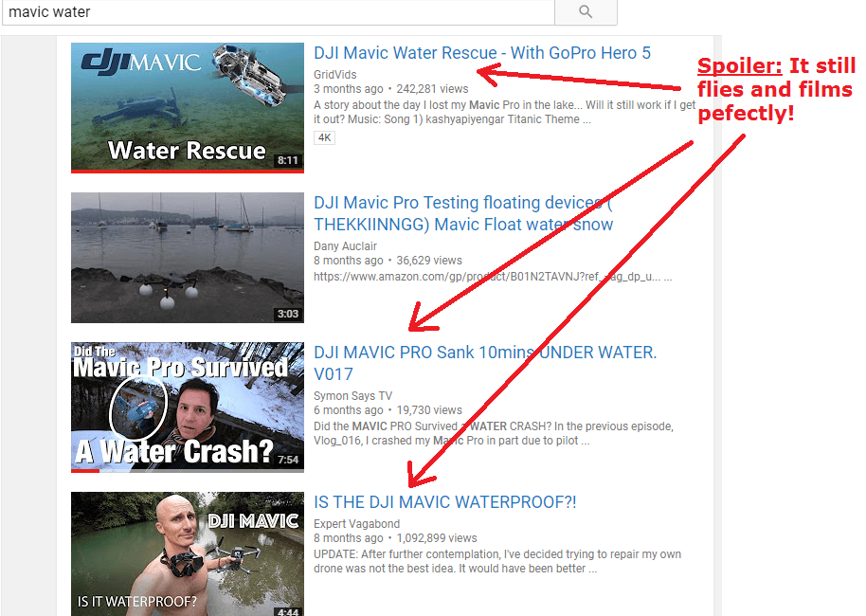Open the 'Survived A Water Crash?' thumbnail
The width and height of the screenshot is (866, 616).
pyautogui.click(x=188, y=408)
